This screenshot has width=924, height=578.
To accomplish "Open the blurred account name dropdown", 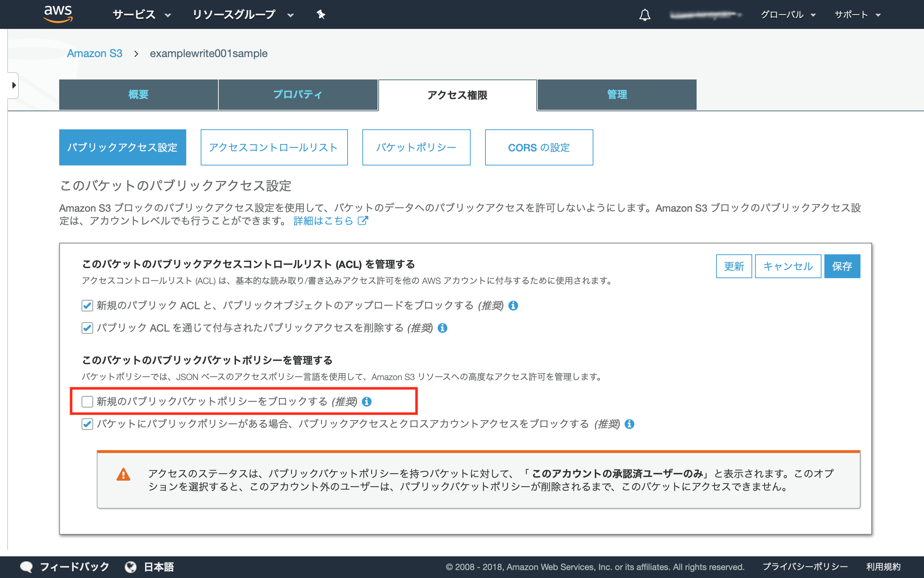I will (705, 15).
